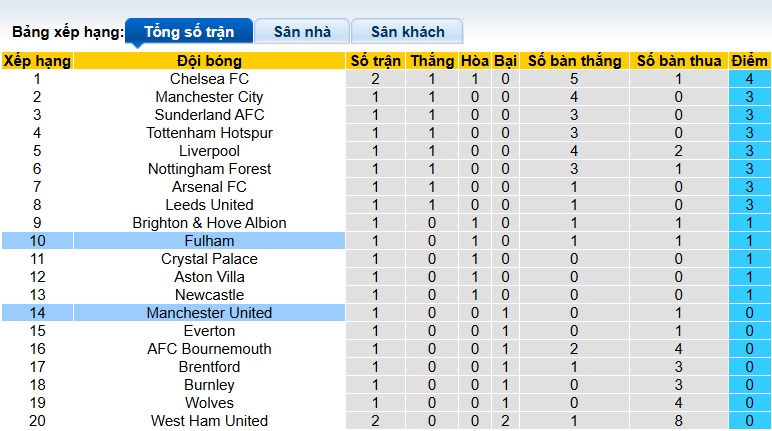Screen dimensions: 772x431
Task: Click the Đội bóng column header
Action: coord(209,61)
